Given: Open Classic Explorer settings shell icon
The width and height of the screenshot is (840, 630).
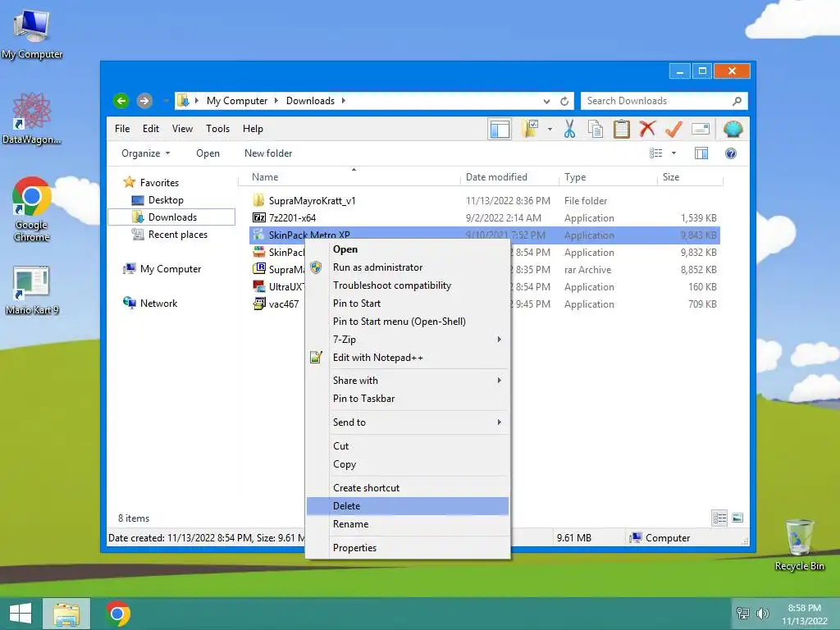Looking at the screenshot, I should pos(733,129).
